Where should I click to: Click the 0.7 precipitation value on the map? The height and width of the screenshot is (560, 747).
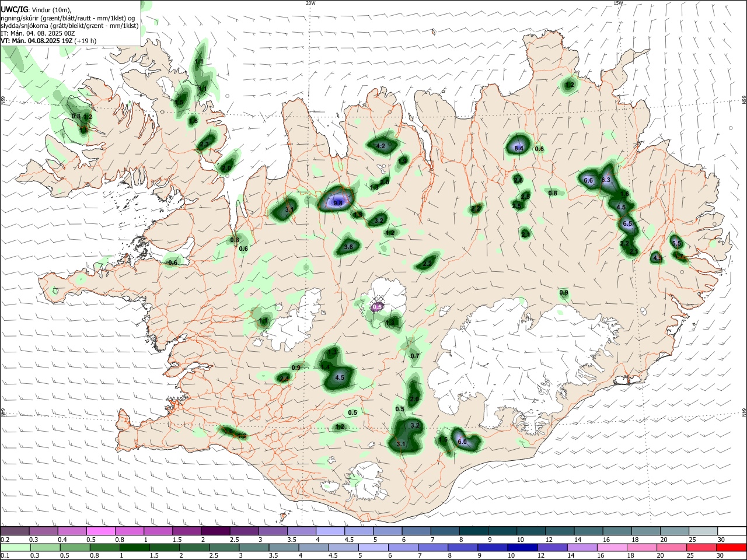pyautogui.click(x=415, y=356)
